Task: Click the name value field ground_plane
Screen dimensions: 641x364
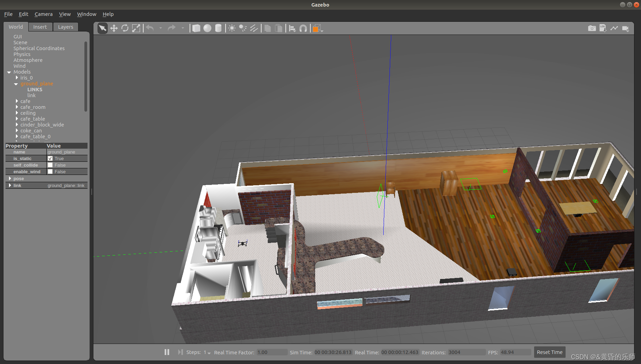Action: click(67, 152)
